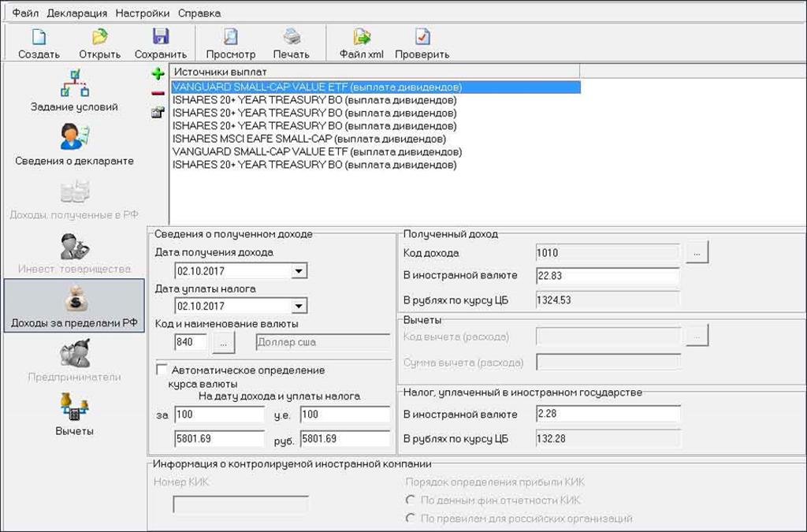Save the declaration with the Сохранить icon
This screenshot has width=807, height=532.
[161, 38]
